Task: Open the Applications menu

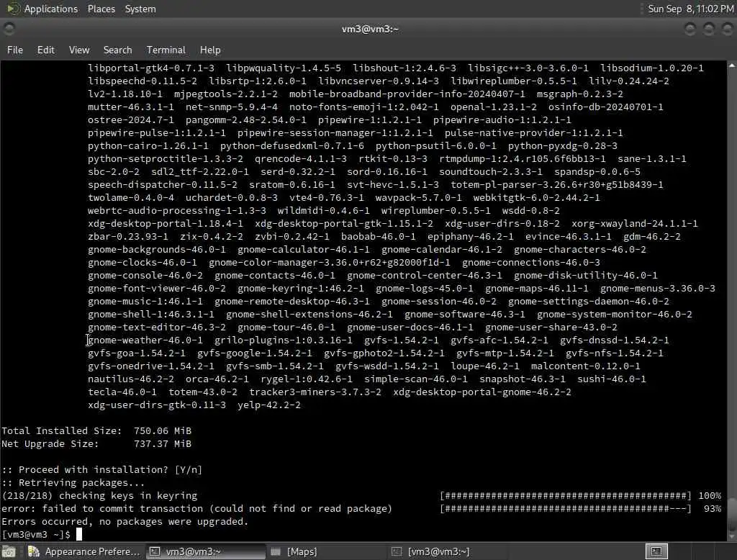Action: tap(51, 9)
